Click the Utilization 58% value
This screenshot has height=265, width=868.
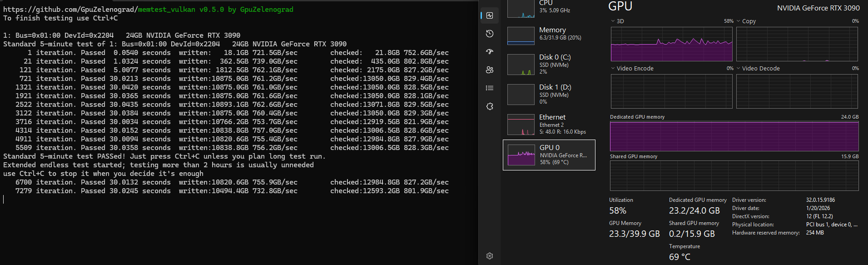point(618,210)
